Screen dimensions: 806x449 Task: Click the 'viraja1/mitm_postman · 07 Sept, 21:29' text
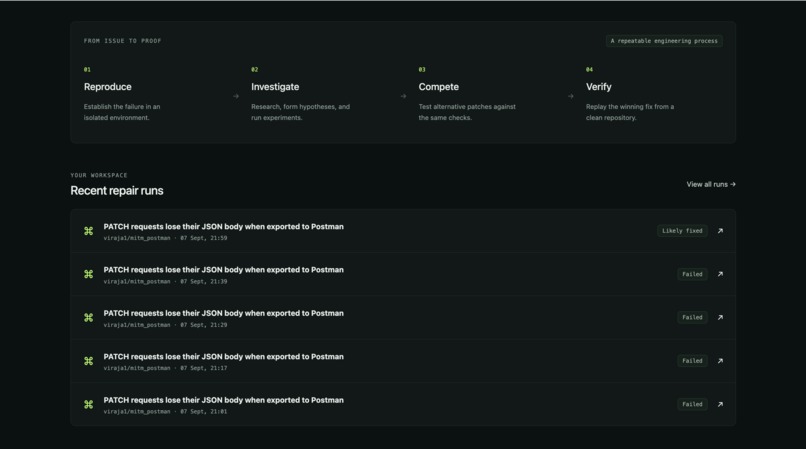pyautogui.click(x=165, y=325)
